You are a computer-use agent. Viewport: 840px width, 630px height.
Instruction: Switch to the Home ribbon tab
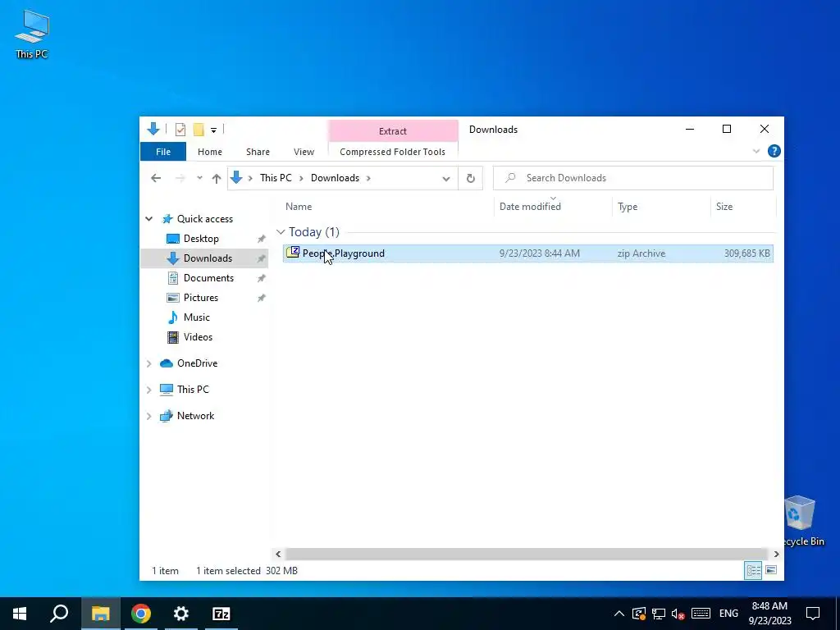210,152
